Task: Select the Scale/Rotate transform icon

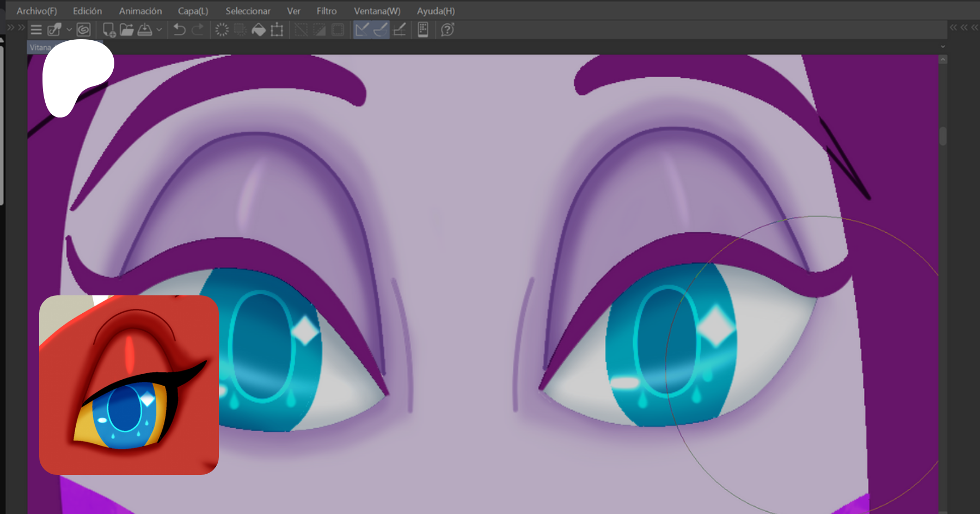Action: point(277,30)
